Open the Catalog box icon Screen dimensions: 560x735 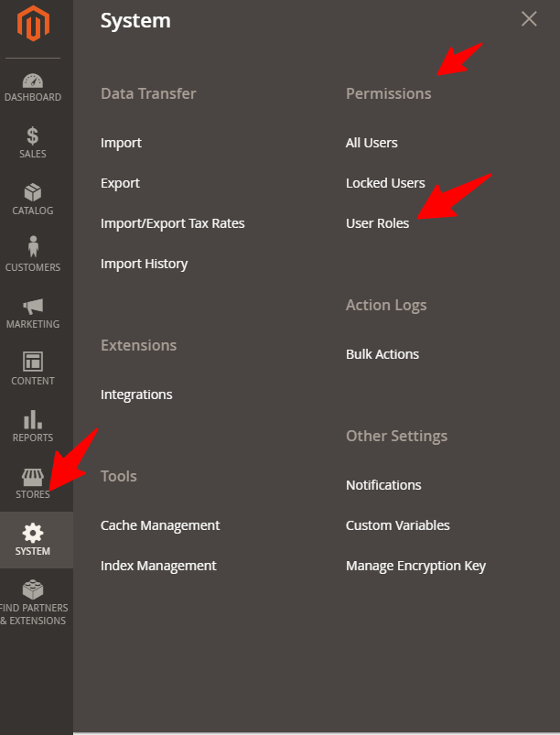[33, 193]
